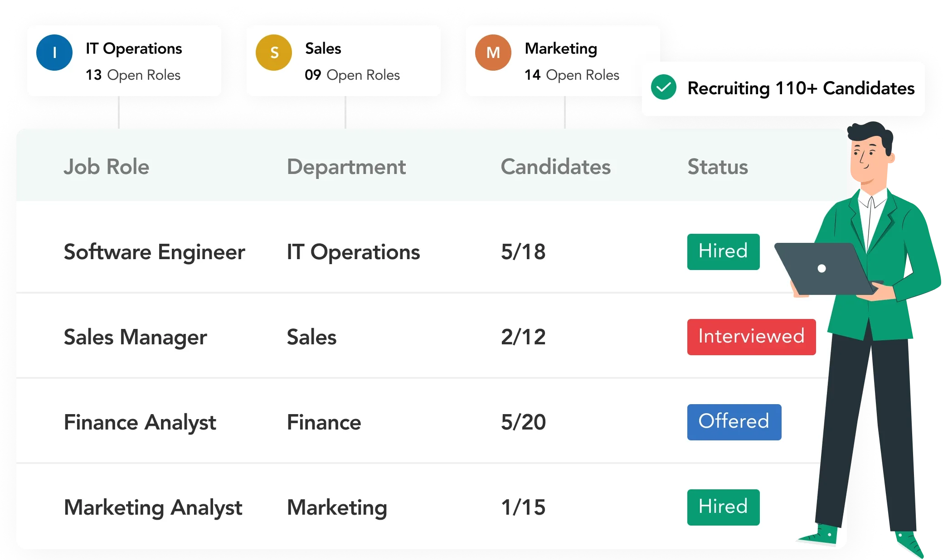
Task: Select the Finance Analyst job role
Action: click(140, 423)
